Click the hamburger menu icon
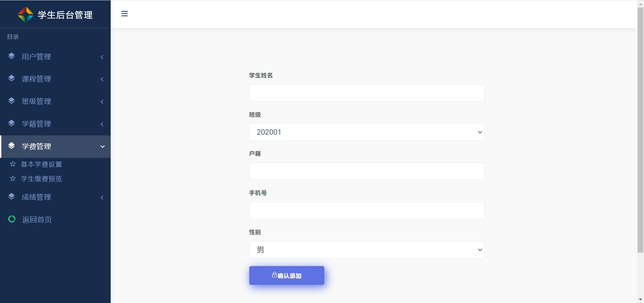The image size is (644, 303). coord(124,14)
